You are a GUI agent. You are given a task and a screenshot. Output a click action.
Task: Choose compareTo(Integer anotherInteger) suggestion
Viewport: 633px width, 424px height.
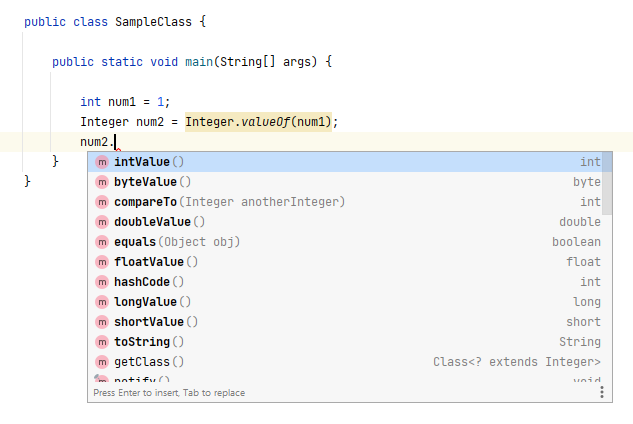229,202
